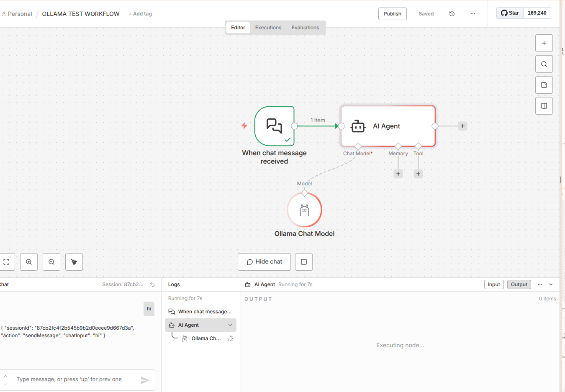Open the workflow history clock icon
Viewport: 565px width, 392px height.
click(x=452, y=14)
